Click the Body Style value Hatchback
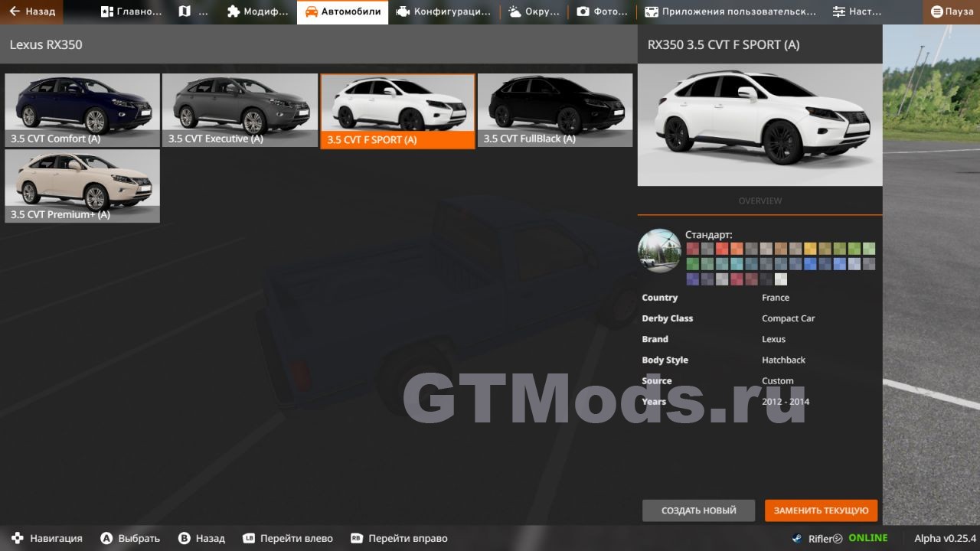Image resolution: width=980 pixels, height=551 pixels. tap(784, 360)
